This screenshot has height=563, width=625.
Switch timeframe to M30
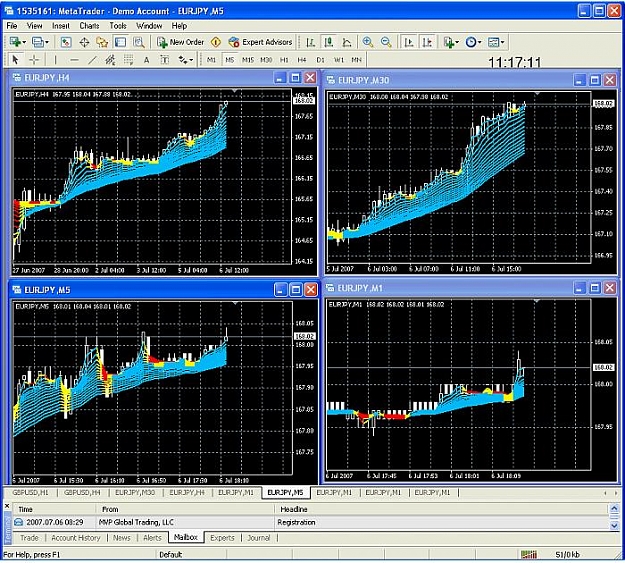coord(266,60)
